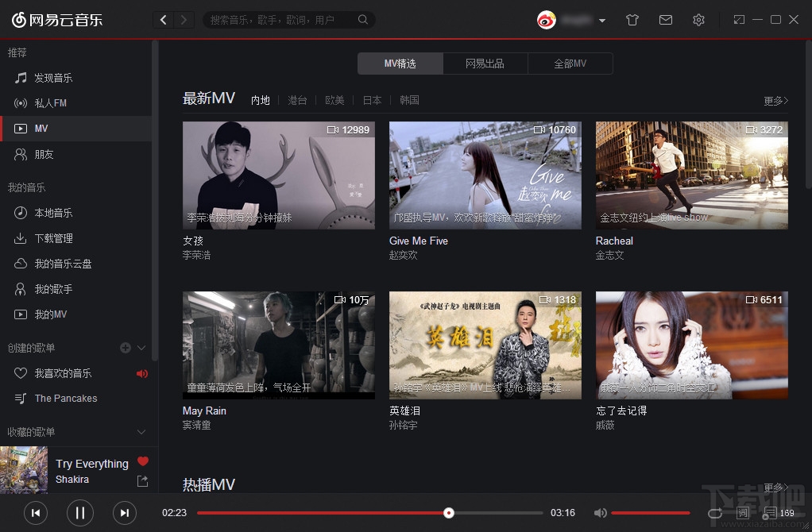Open the lyrics (词) panel
812x532 pixels.
click(x=742, y=513)
